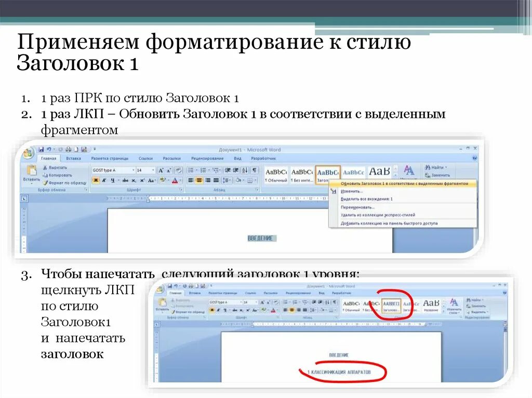Screen dimensions: 532x398
Task: Toggle align right in upper Word ribbon
Action: (208, 181)
